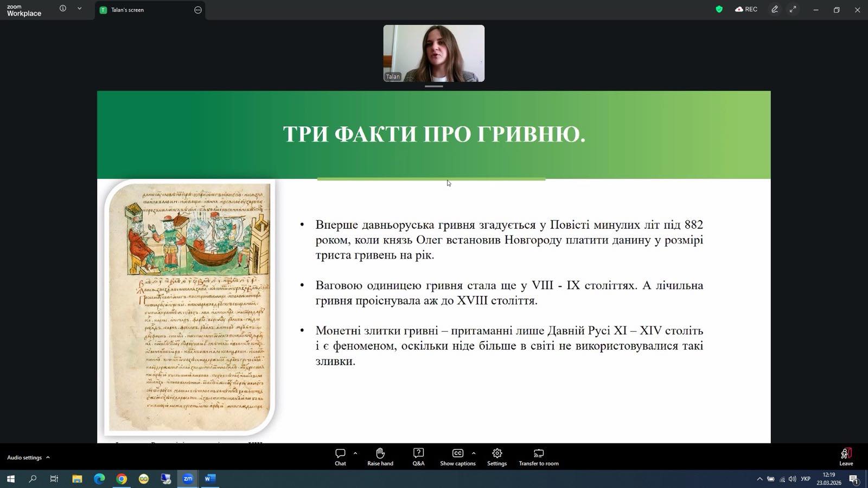Toggle Show captions on
Screen dimensions: 868x488
(457, 457)
